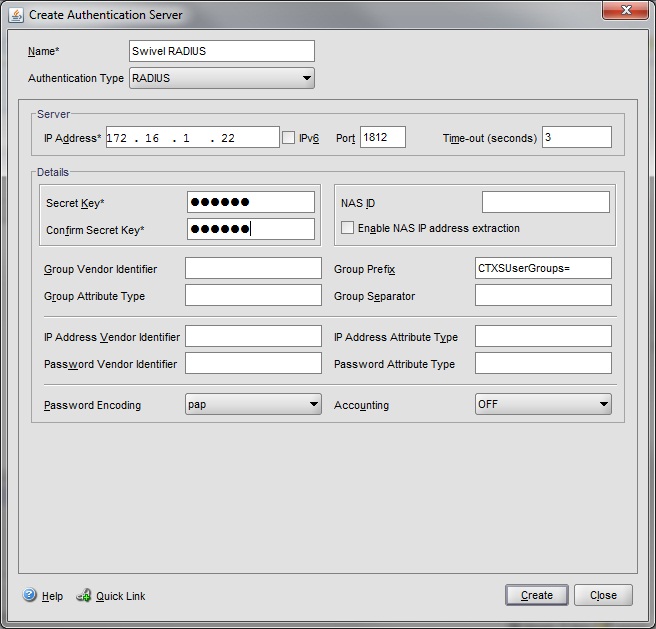
Task: Click the Create button
Action: pyautogui.click(x=537, y=595)
